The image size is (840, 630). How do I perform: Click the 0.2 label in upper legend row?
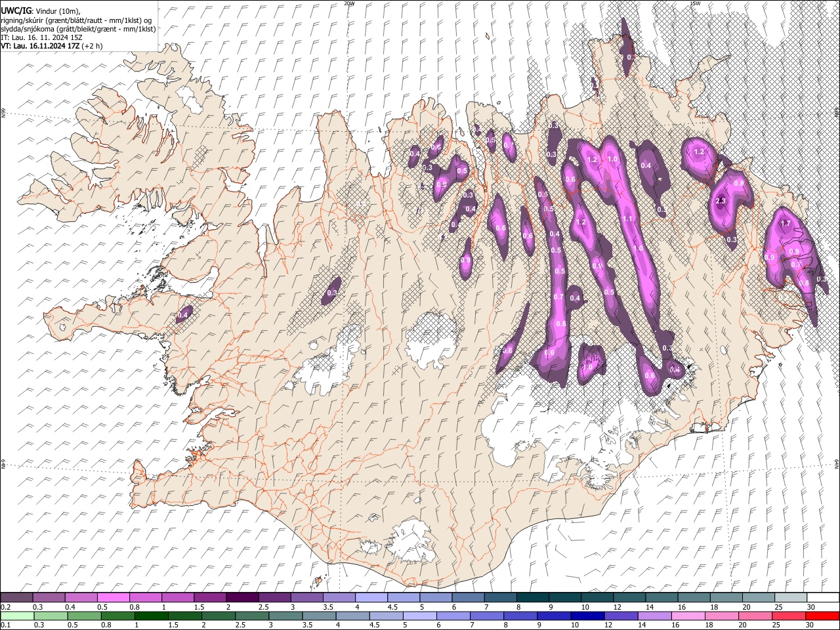pyautogui.click(x=6, y=607)
